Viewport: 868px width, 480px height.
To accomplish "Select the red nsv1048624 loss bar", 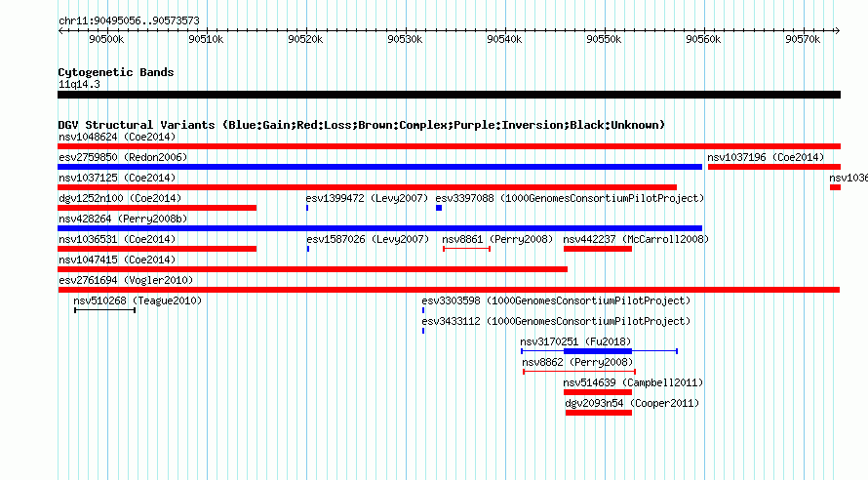I will point(449,146).
